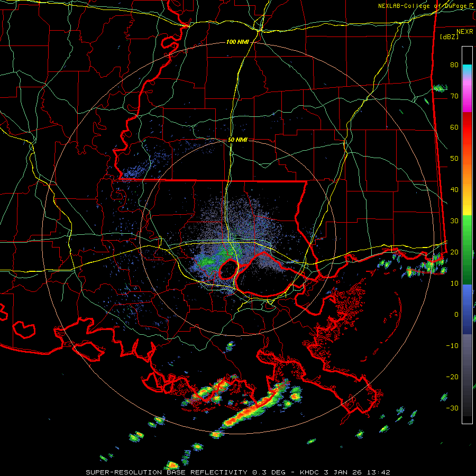476x476 pixels.
Task: Select the 50 value on dBZ scale
Action: [454, 159]
